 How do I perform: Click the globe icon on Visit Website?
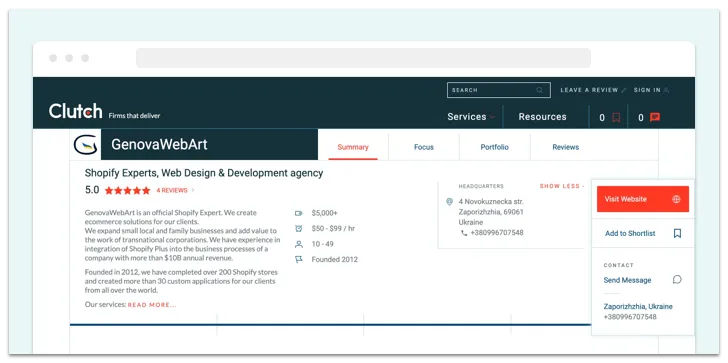(x=676, y=199)
